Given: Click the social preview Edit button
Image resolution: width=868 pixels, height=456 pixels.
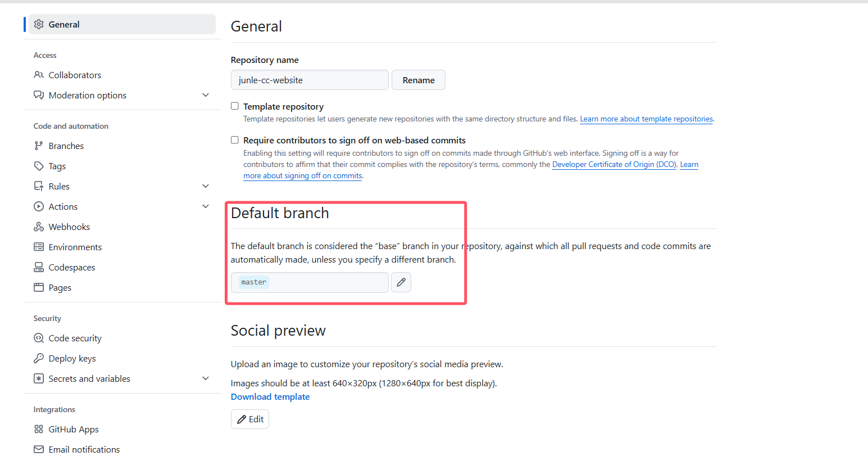Looking at the screenshot, I should (x=250, y=419).
